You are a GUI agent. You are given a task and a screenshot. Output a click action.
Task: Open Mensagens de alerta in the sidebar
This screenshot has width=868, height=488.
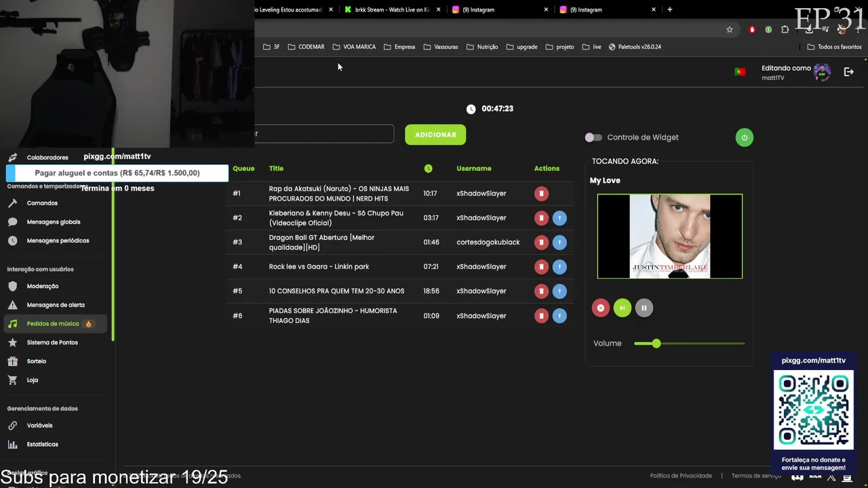pyautogui.click(x=56, y=305)
